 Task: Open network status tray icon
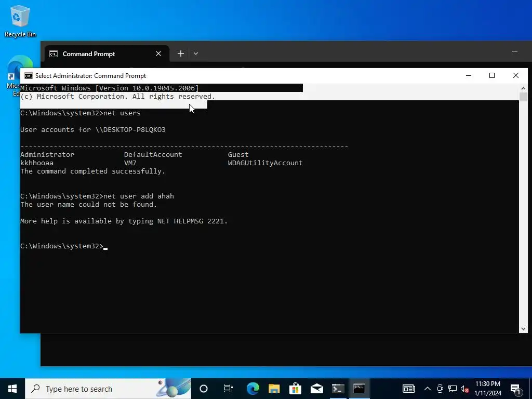[x=453, y=389]
